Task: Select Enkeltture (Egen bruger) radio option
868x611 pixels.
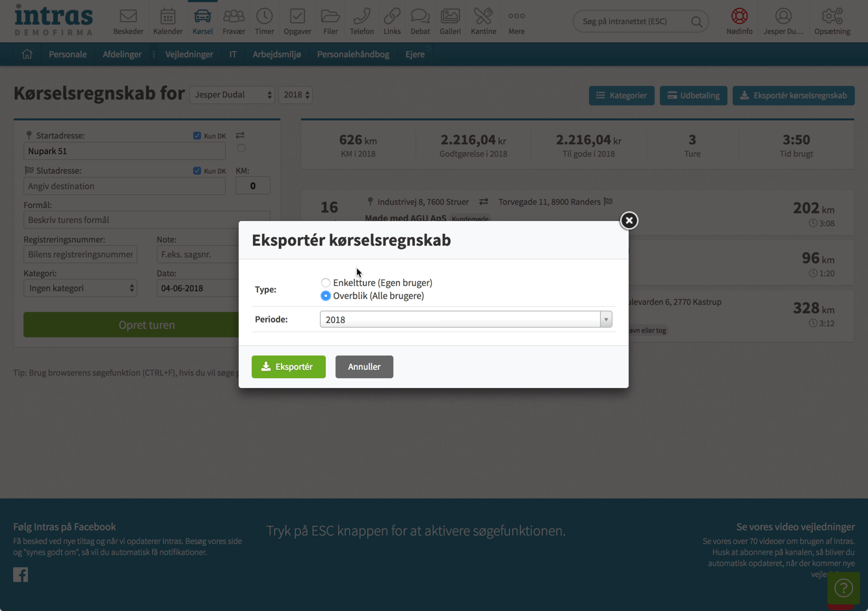Action: tap(326, 283)
